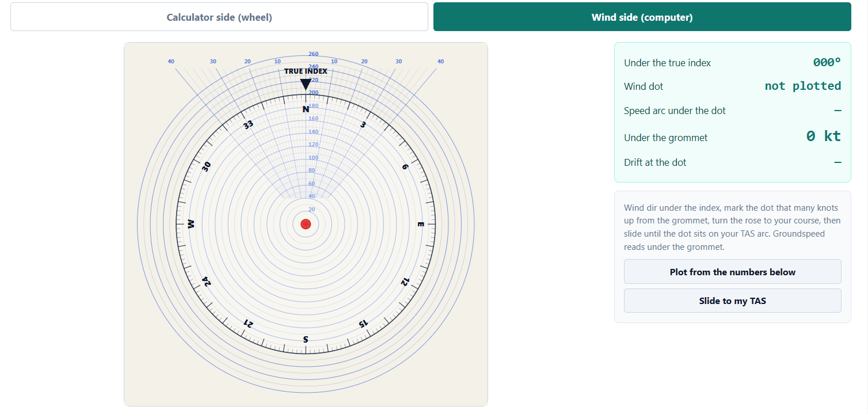Click the 15 heading label on the rose
The height and width of the screenshot is (414, 868).
(363, 323)
